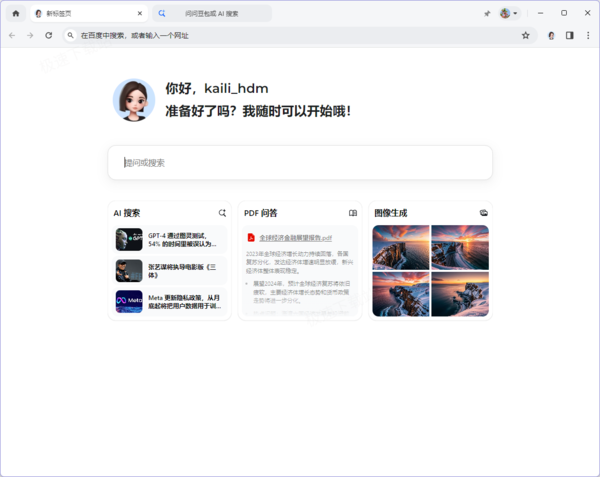Click the 你好，kaili_hdm greeting text
Image resolution: width=600 pixels, height=477 pixels.
pos(217,88)
